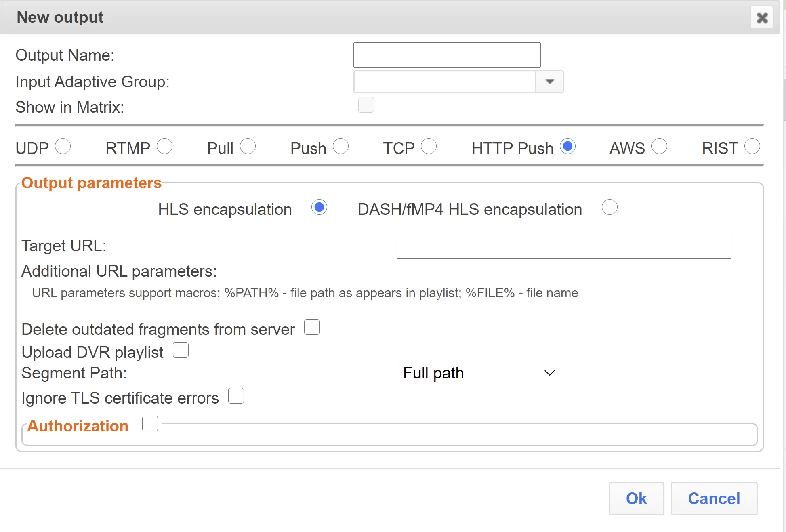This screenshot has height=532, width=786.
Task: Enable Ignore TLS certificate errors
Action: (x=236, y=396)
